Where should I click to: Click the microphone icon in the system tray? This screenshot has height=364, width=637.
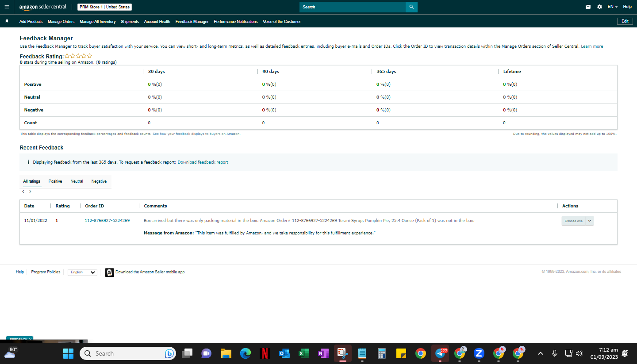click(x=554, y=353)
